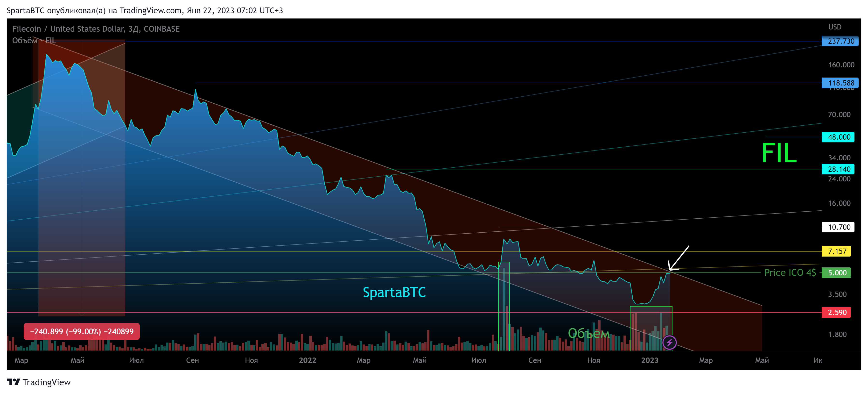Click the green 'Объем' annotation text
This screenshot has width=868, height=394.
coord(589,333)
